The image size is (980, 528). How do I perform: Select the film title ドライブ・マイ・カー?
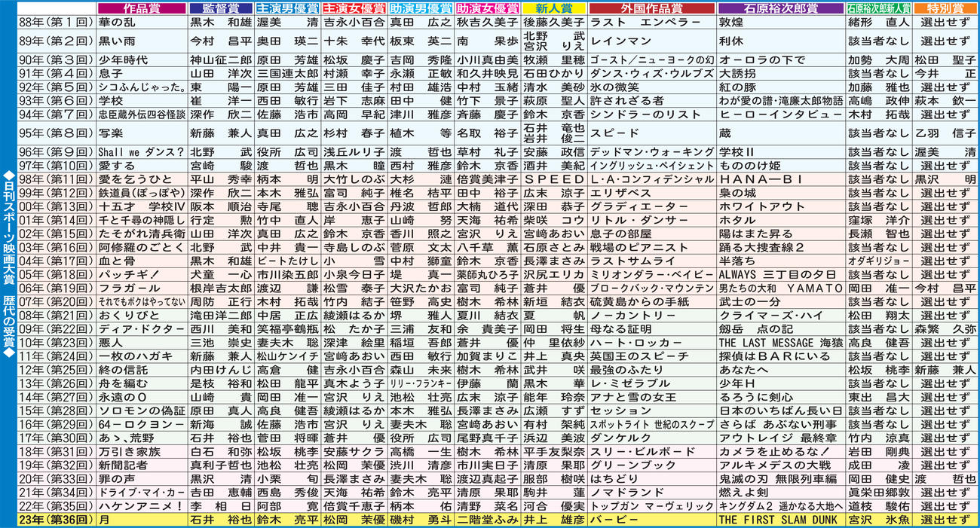141,492
